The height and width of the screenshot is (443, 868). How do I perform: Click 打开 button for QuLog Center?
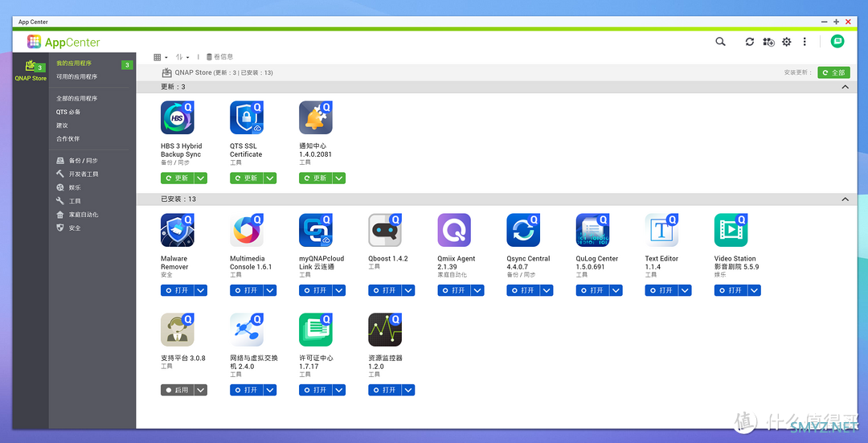pos(592,290)
